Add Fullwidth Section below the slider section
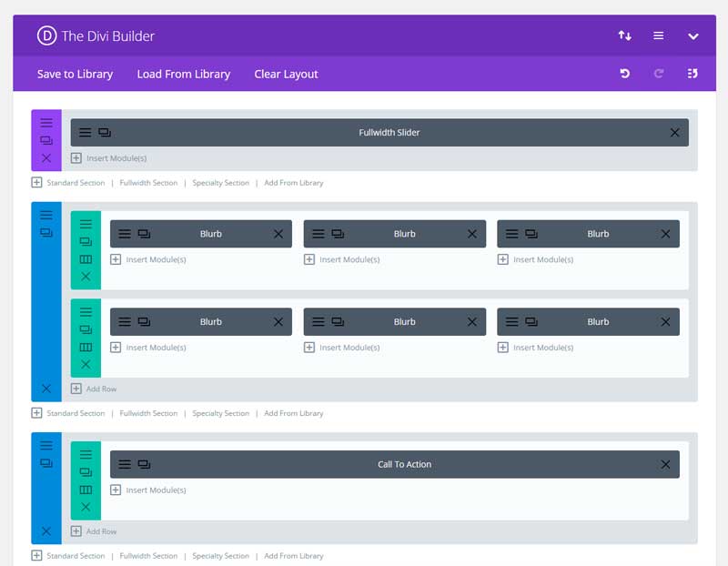Screen dimensions: 728x566 click(148, 183)
